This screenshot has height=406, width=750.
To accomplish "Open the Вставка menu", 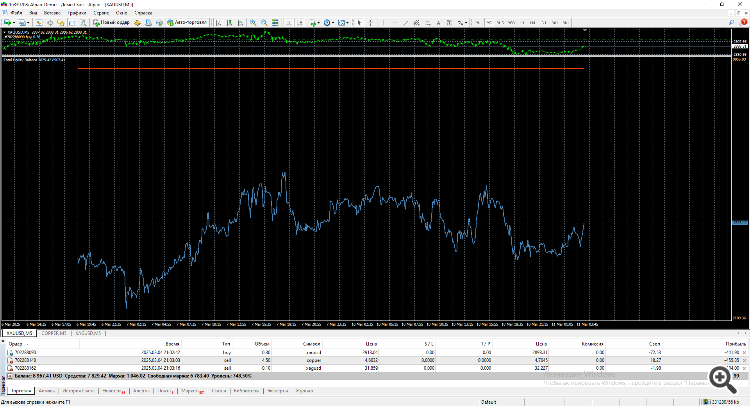I will point(52,13).
